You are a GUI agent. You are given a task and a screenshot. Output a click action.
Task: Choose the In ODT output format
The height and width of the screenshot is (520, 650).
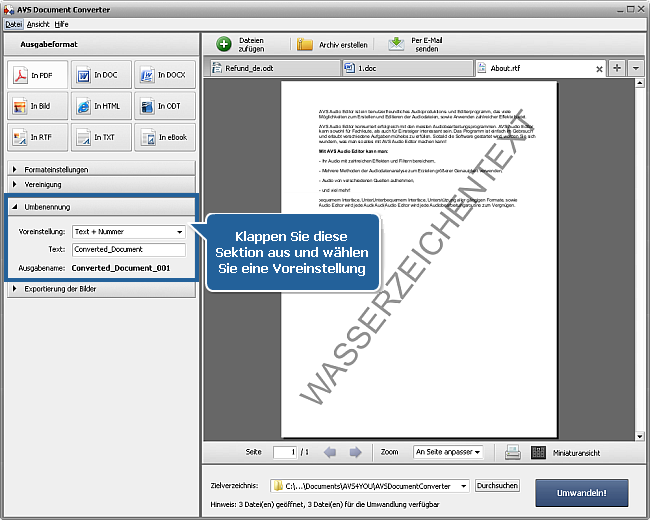point(165,106)
